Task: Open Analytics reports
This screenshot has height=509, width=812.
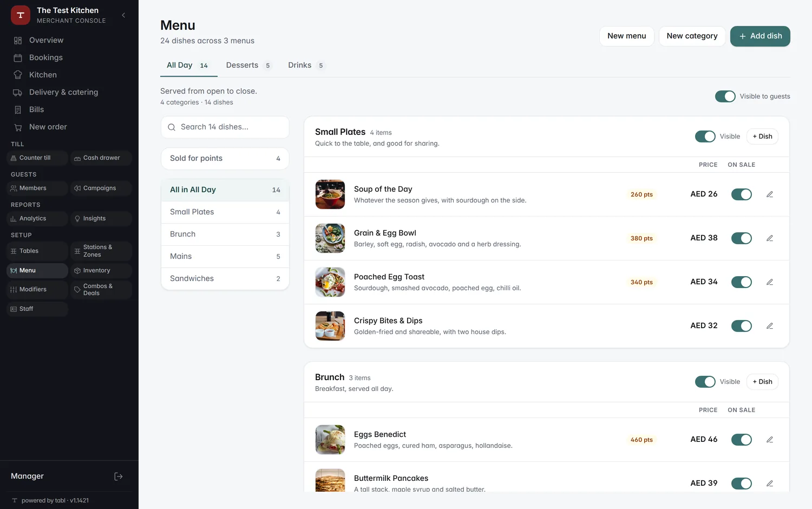Action: pyautogui.click(x=37, y=219)
